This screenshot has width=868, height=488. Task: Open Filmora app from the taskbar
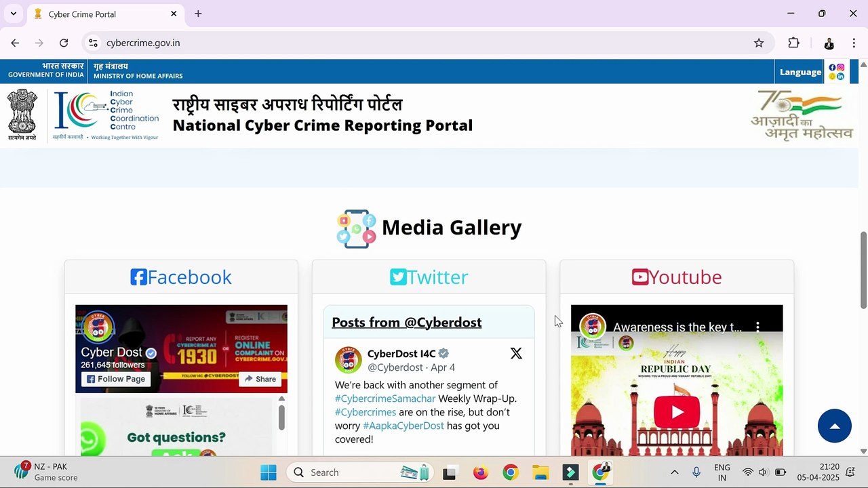coord(570,472)
